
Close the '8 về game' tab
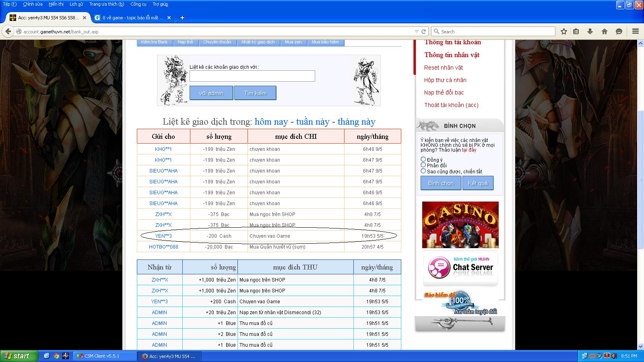pyautogui.click(x=169, y=18)
